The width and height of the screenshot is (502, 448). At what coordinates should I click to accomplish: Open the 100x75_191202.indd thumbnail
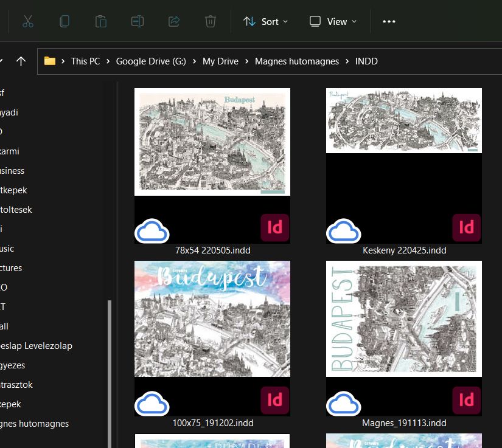[212, 319]
